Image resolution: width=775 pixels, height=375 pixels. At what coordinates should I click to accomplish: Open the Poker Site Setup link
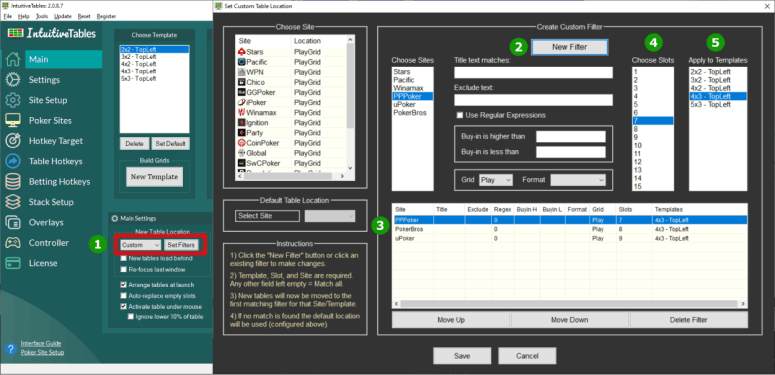(x=42, y=352)
